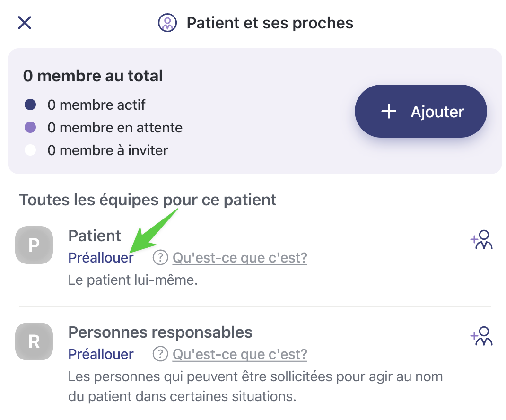Click question mark icon under Personnes responsables
506x420 pixels.
[161, 354]
